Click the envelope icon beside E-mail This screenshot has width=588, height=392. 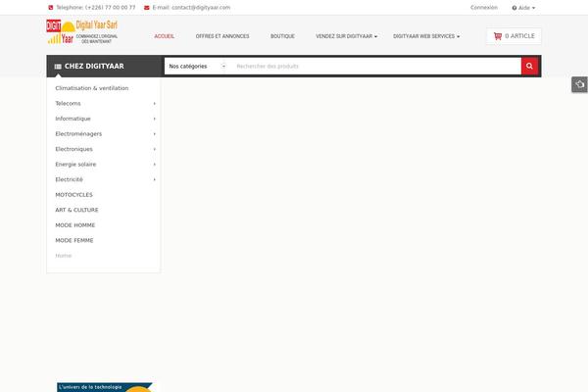tap(147, 8)
